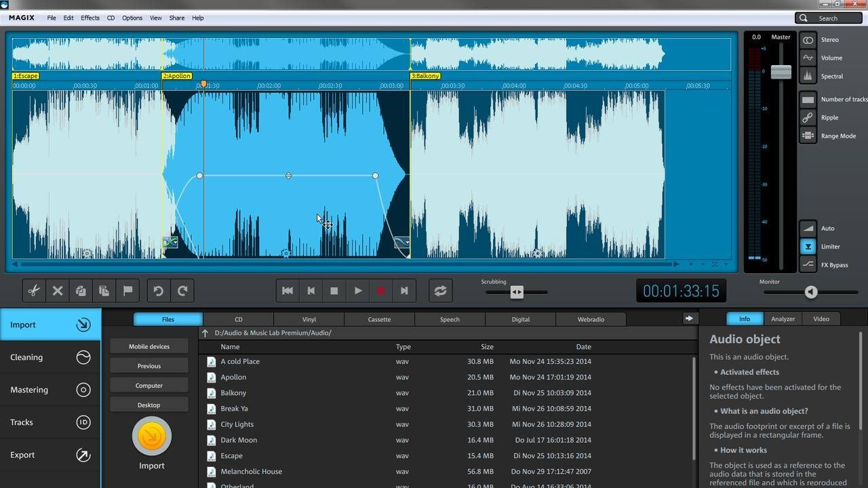Toggle Ripple mode

[x=808, y=117]
